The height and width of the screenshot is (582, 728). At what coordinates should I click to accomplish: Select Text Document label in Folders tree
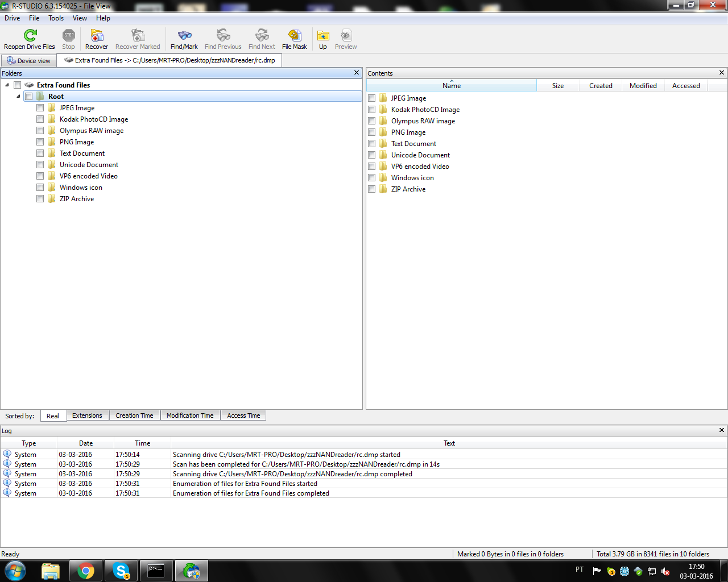tap(82, 153)
